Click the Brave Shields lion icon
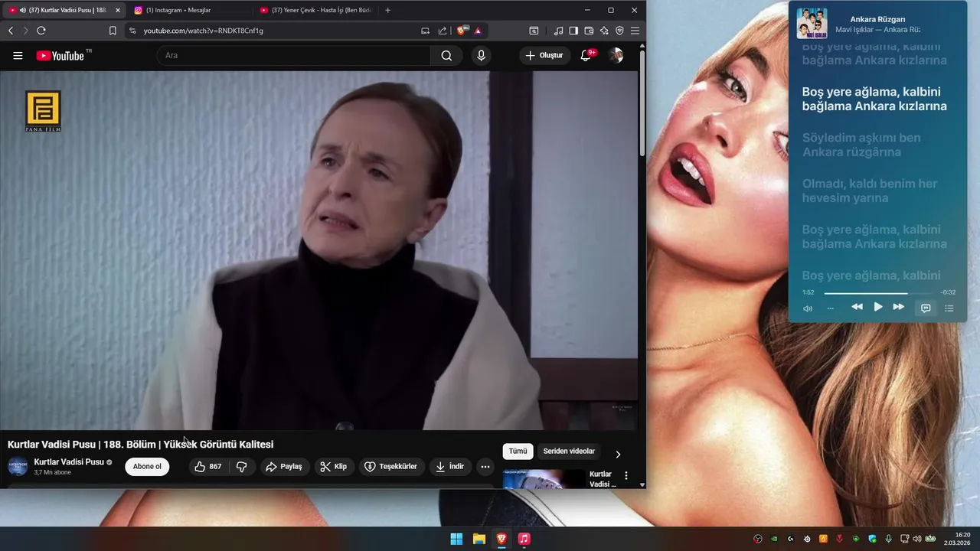Viewport: 980px width, 551px height. [462, 31]
